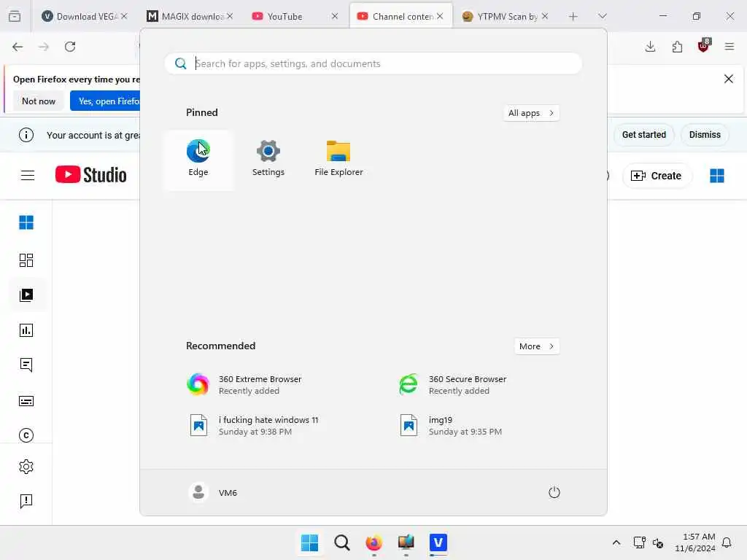
Task: Switch to the MAGIX download tab
Action: tap(189, 16)
